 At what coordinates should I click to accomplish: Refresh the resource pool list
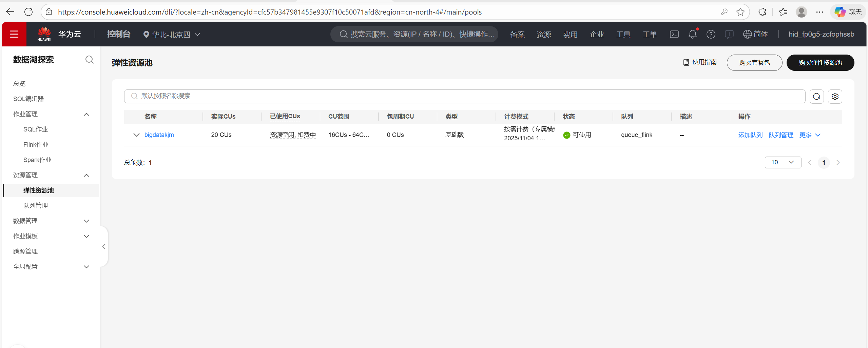[x=816, y=96]
